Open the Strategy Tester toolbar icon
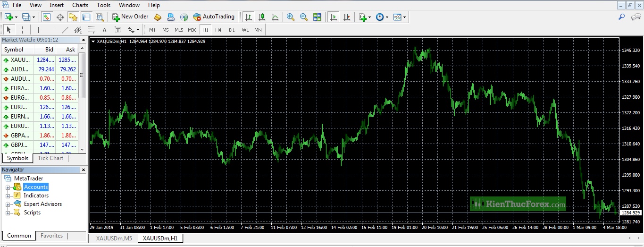This screenshot has height=247, width=644. (x=100, y=17)
